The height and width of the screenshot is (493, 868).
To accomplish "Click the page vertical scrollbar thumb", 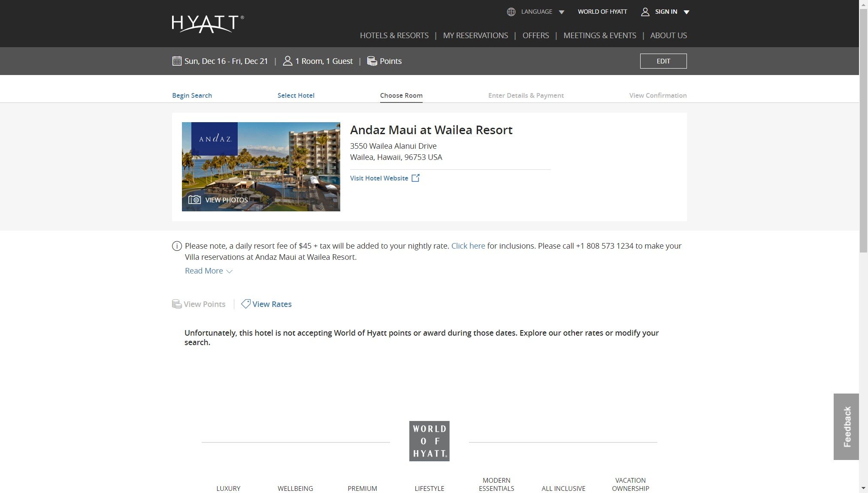I will coord(863,130).
